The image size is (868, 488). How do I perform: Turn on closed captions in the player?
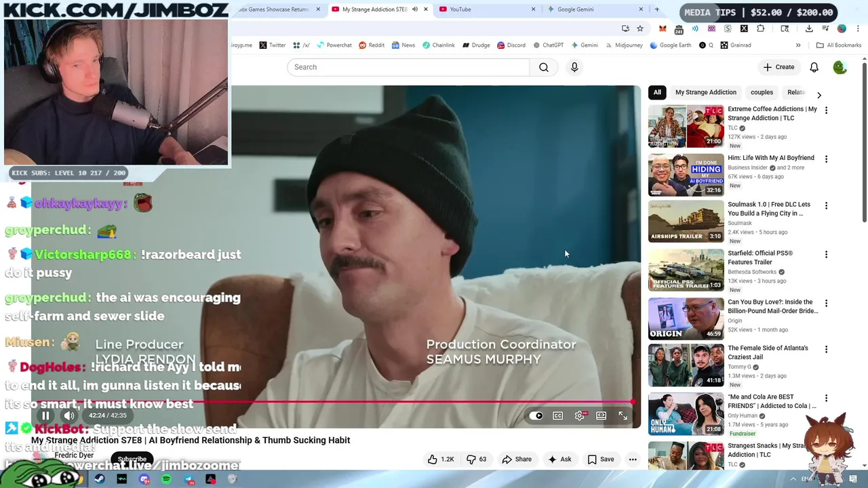tap(557, 415)
